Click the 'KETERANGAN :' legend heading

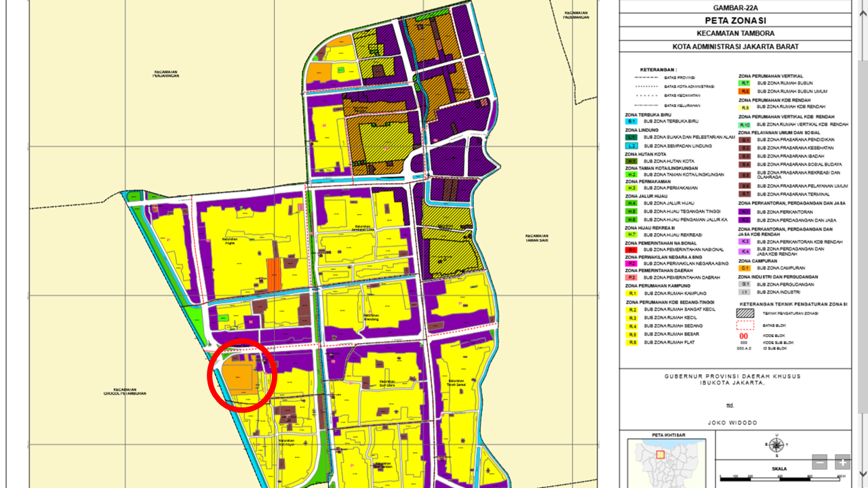pyautogui.click(x=659, y=70)
